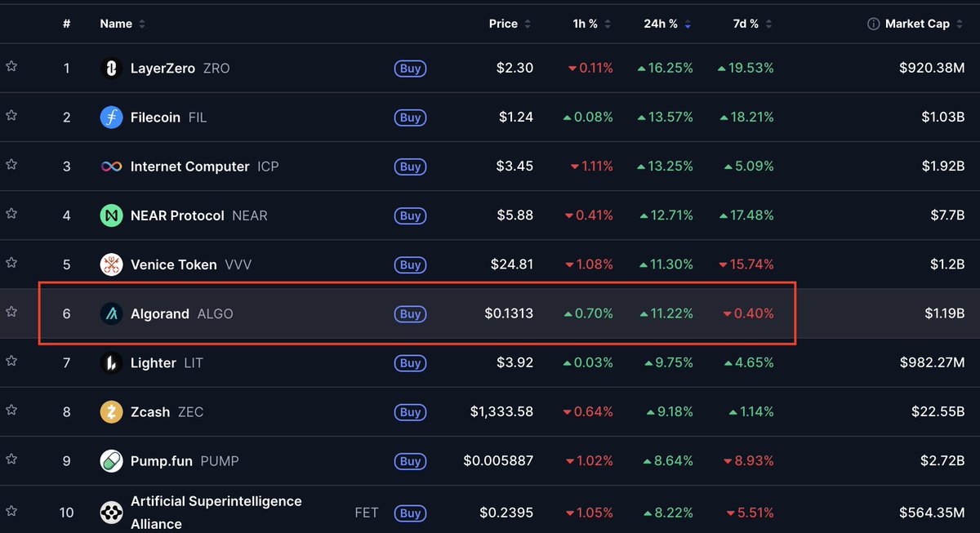The image size is (980, 533).
Task: Click Zcash market cap $22.55B
Action: tap(938, 412)
